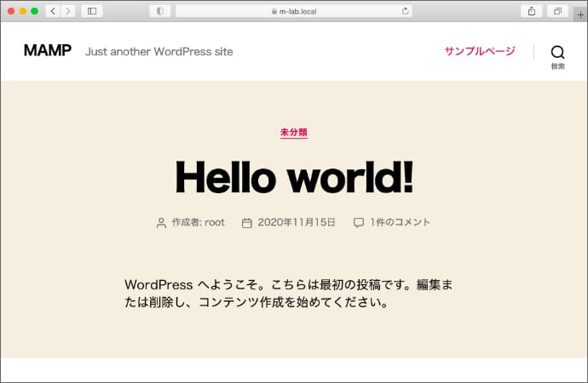Show the Safari sidebar
The width and height of the screenshot is (588, 383).
click(x=92, y=11)
